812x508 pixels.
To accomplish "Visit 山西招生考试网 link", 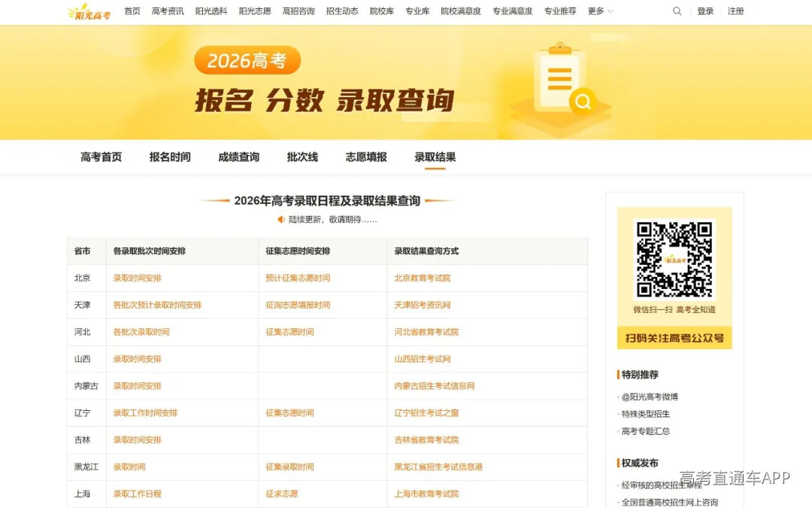I will click(422, 359).
